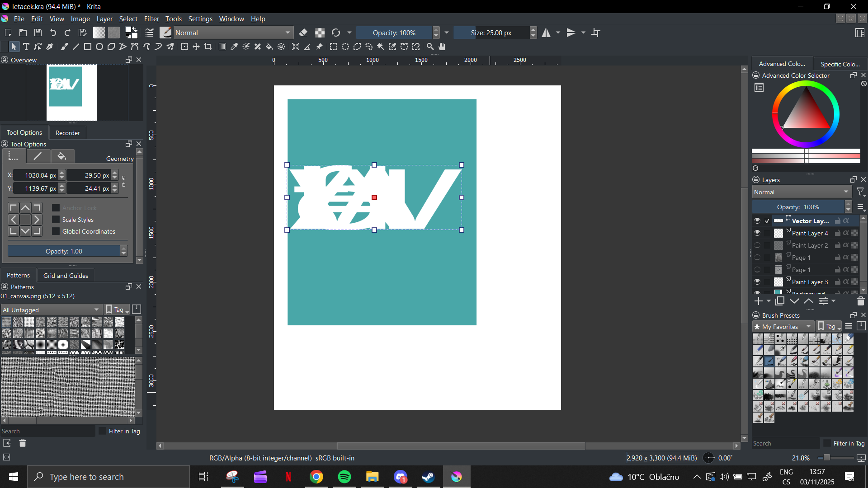Show Paint Layer 2 with its eye icon
The width and height of the screenshot is (868, 488).
pyautogui.click(x=757, y=245)
